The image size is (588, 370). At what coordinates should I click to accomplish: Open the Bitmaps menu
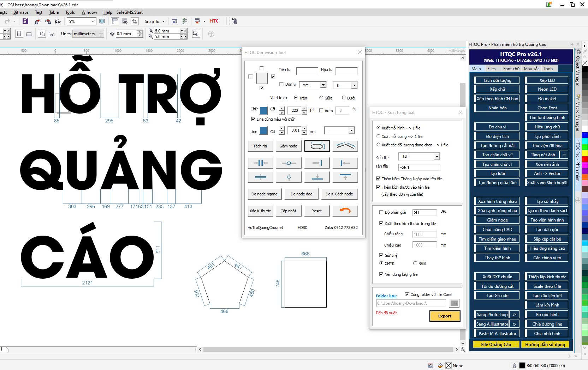click(x=21, y=12)
